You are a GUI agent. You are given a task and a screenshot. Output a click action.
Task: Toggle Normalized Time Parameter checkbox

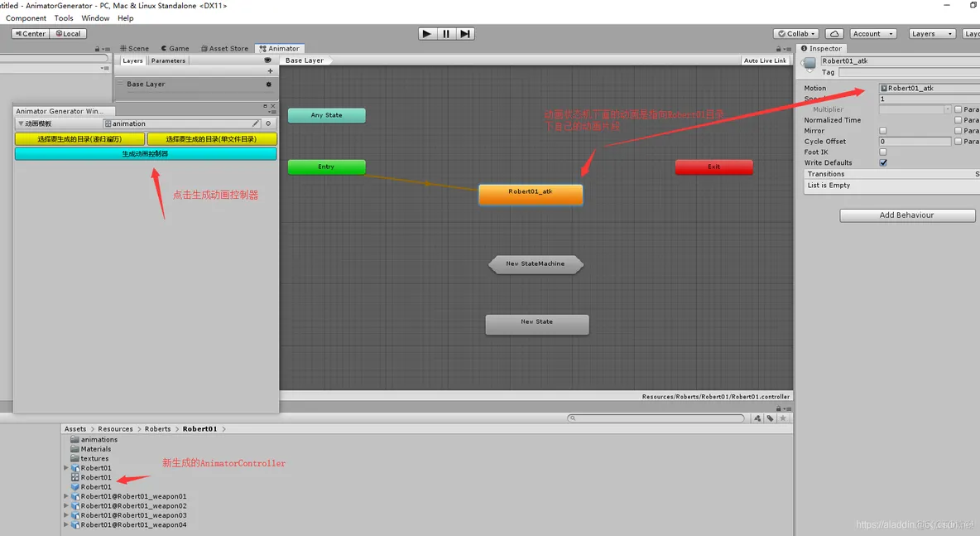click(958, 120)
